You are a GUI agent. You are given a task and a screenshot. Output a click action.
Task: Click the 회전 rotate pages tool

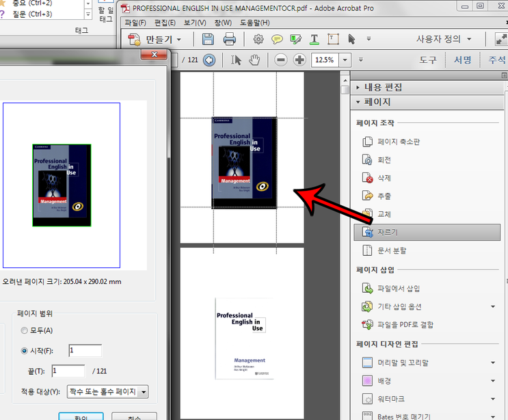coord(377,160)
